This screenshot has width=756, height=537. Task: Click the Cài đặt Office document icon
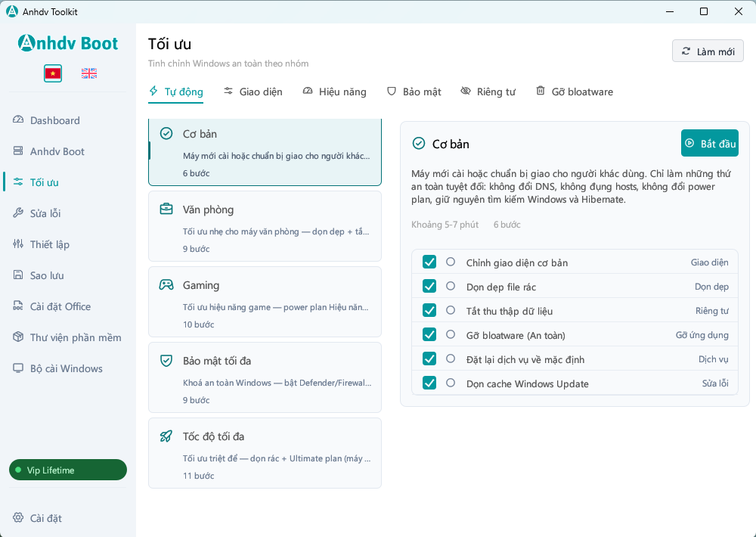18,306
